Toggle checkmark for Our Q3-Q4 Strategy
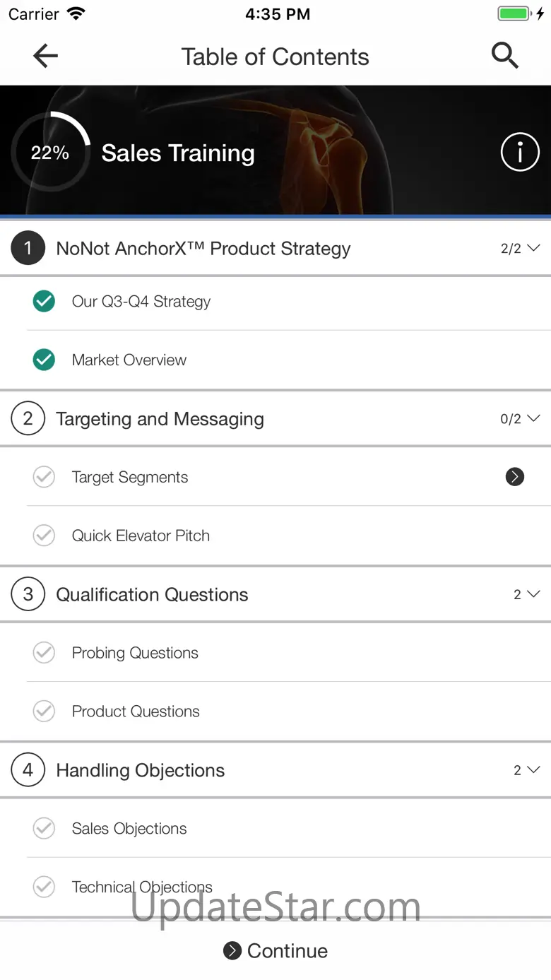This screenshot has height=980, width=551. point(44,302)
